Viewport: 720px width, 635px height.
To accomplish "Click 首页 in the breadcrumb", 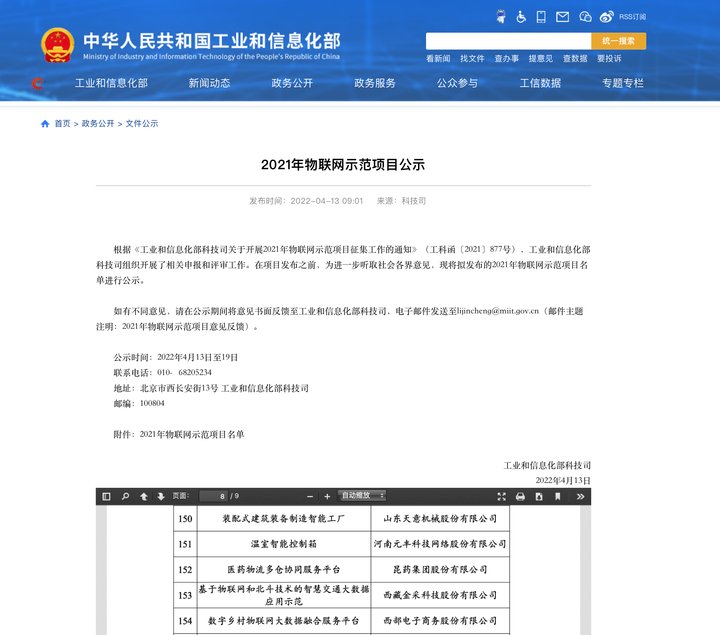I will point(62,124).
